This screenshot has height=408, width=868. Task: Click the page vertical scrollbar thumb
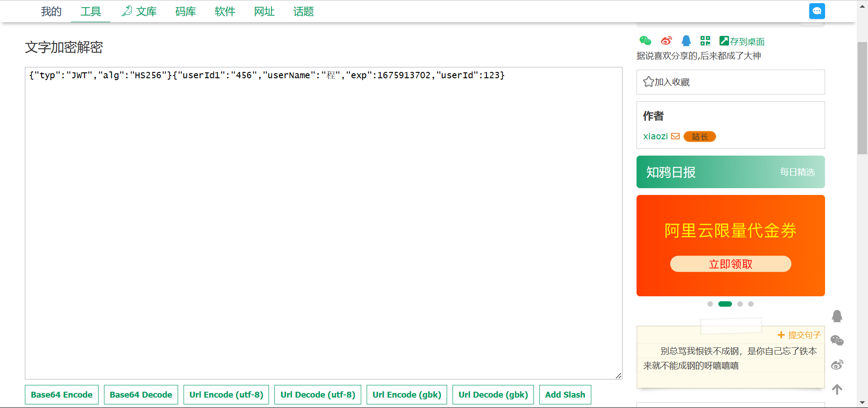pyautogui.click(x=862, y=98)
